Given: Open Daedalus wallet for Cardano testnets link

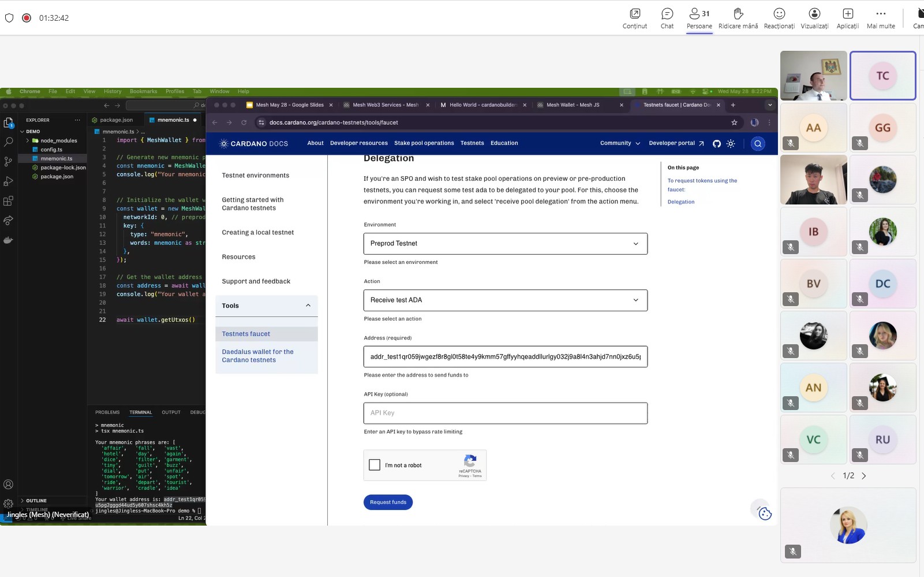Looking at the screenshot, I should pyautogui.click(x=257, y=356).
